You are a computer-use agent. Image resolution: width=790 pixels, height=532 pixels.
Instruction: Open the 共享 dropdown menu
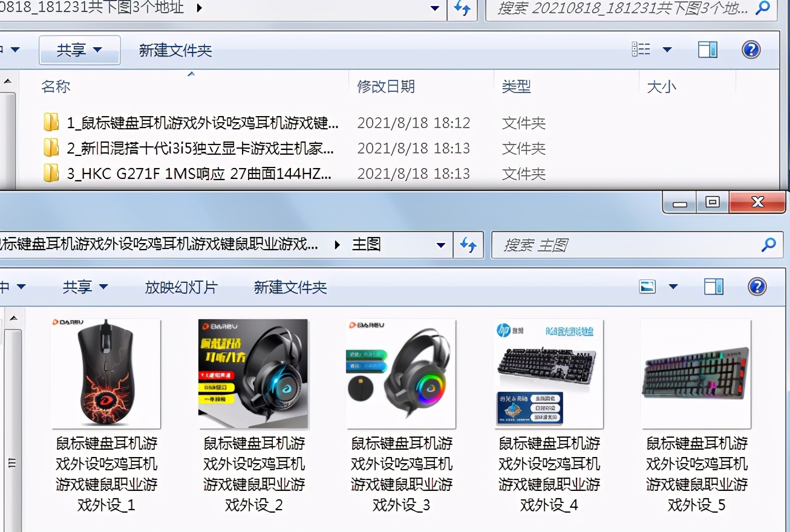click(79, 49)
